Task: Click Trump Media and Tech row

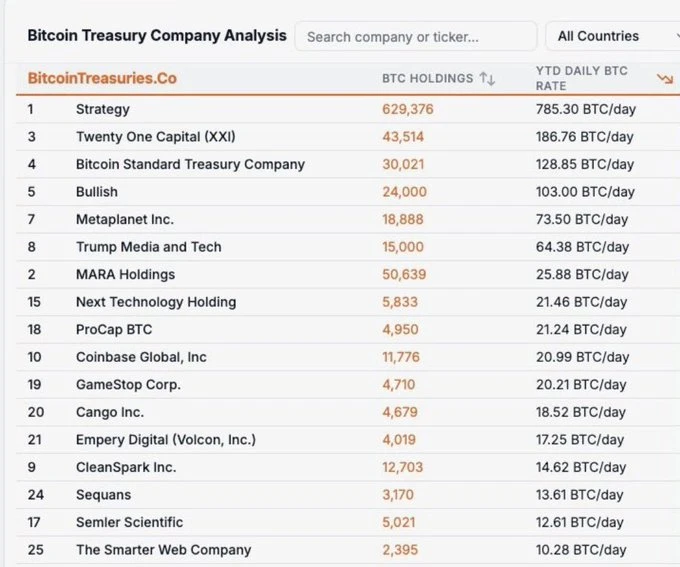Action: [x=148, y=246]
